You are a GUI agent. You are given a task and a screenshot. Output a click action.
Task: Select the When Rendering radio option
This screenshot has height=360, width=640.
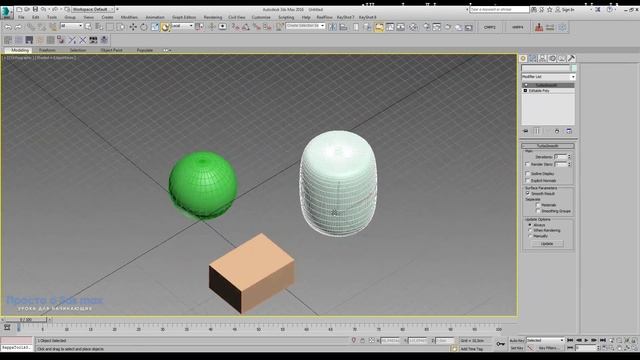click(x=530, y=230)
